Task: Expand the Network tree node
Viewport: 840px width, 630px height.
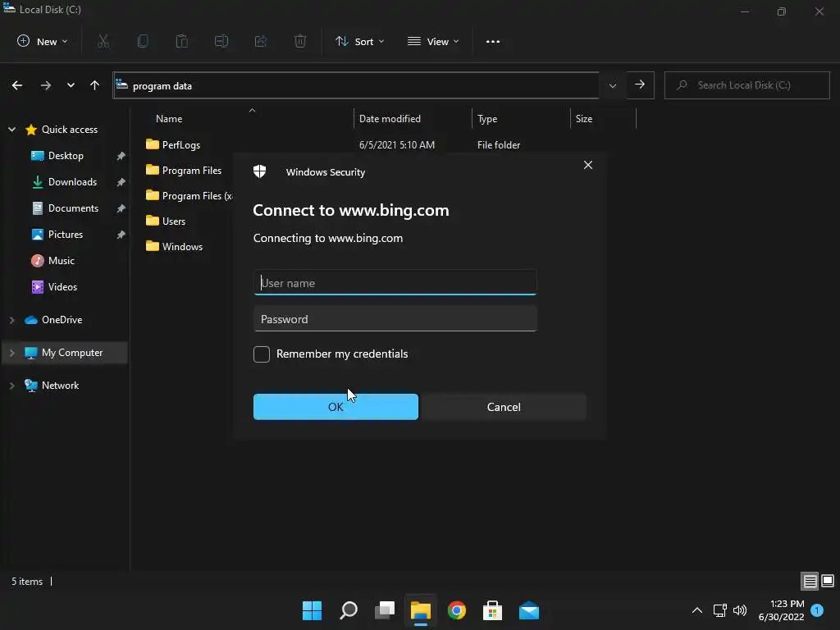Action: [x=11, y=386]
